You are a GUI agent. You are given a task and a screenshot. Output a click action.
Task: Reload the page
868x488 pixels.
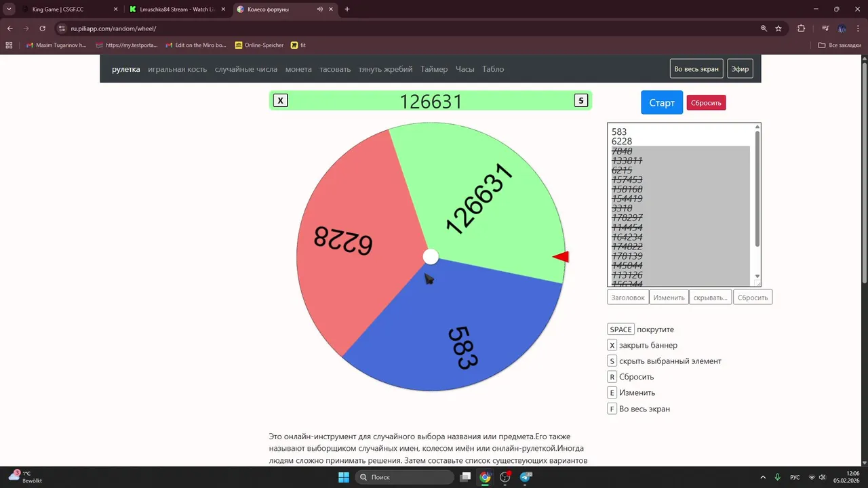pos(42,28)
